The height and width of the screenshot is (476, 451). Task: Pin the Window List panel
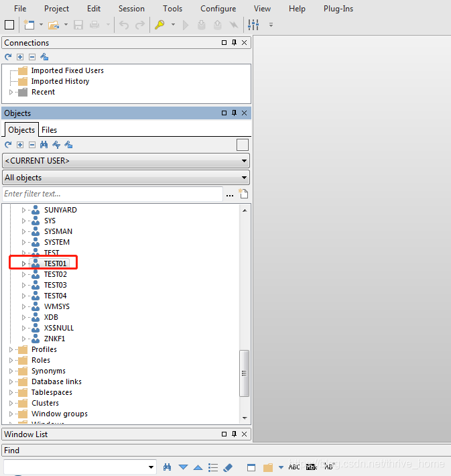tap(234, 434)
